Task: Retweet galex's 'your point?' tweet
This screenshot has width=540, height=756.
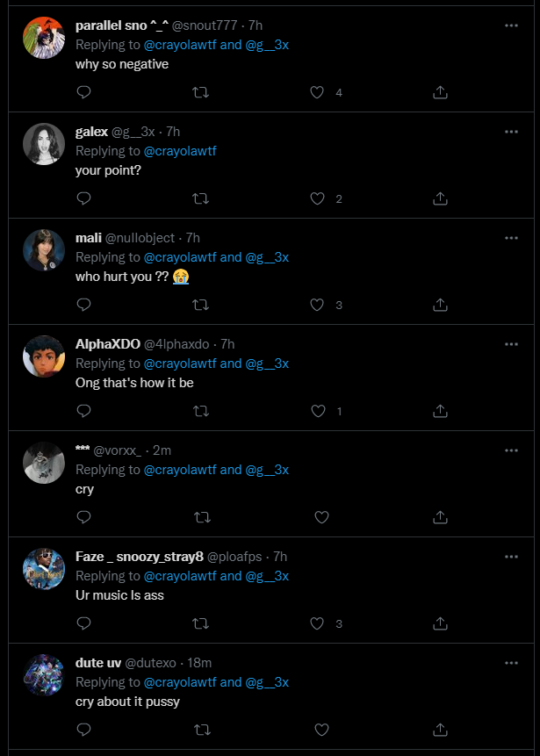Action: pyautogui.click(x=201, y=198)
